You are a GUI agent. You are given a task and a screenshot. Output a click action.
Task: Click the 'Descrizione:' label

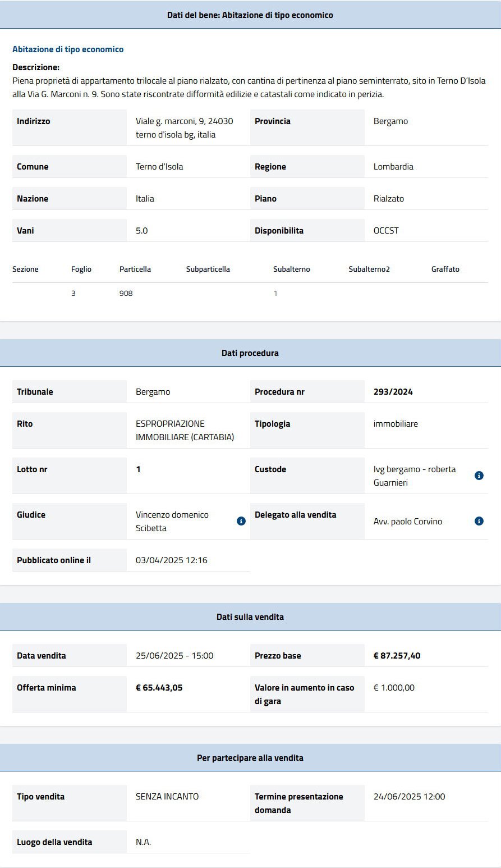click(x=36, y=67)
